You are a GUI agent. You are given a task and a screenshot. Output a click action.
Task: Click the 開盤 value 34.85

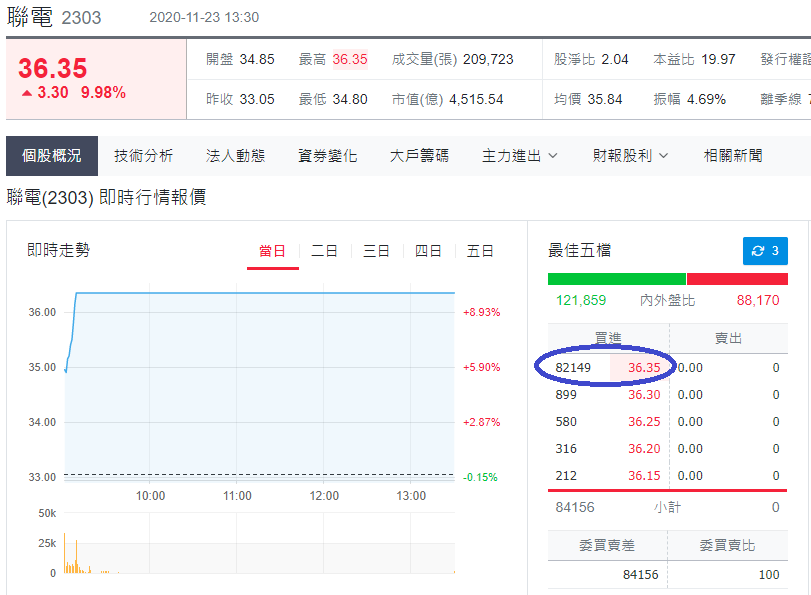click(257, 60)
